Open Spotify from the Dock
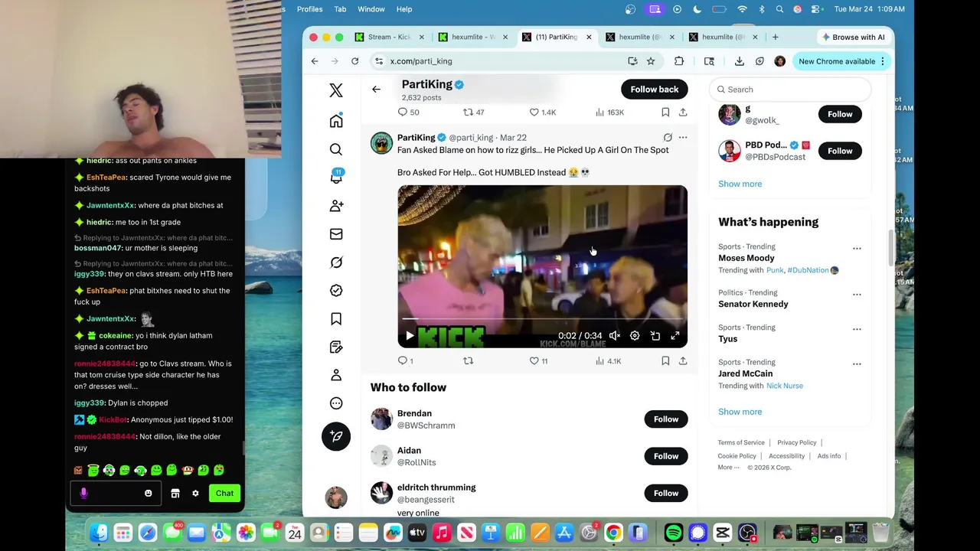The height and width of the screenshot is (551, 980). pos(674,533)
